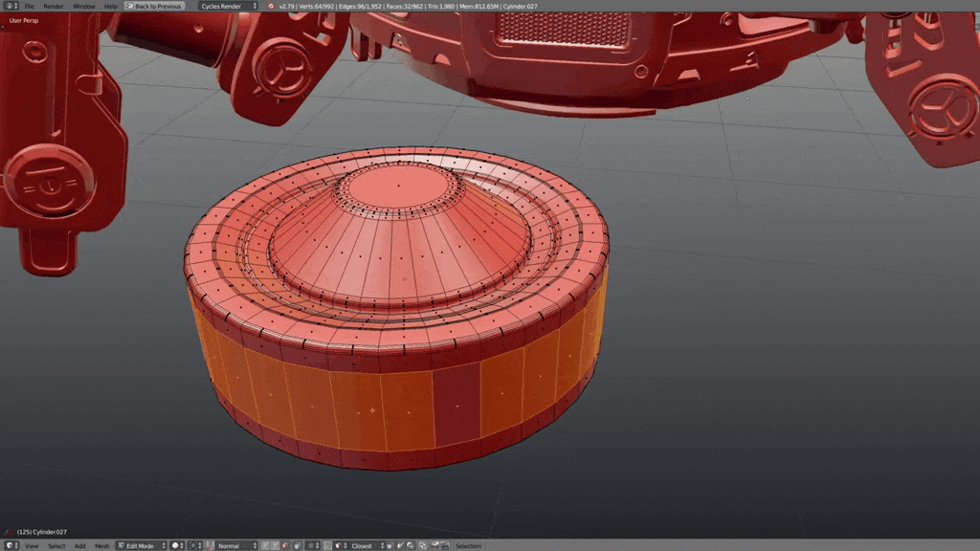Open the File menu
The height and width of the screenshot is (551, 980).
(x=30, y=6)
